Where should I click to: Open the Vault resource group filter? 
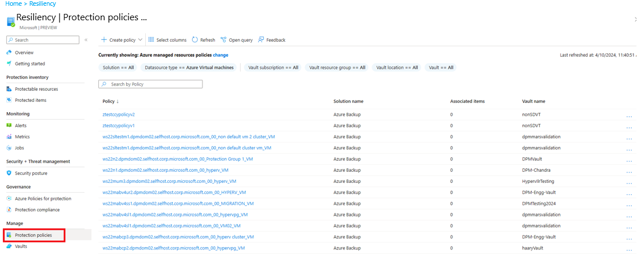(337, 67)
